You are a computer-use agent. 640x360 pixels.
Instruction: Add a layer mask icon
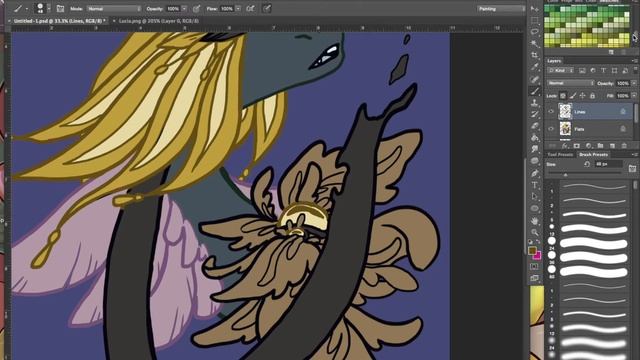pos(576,146)
